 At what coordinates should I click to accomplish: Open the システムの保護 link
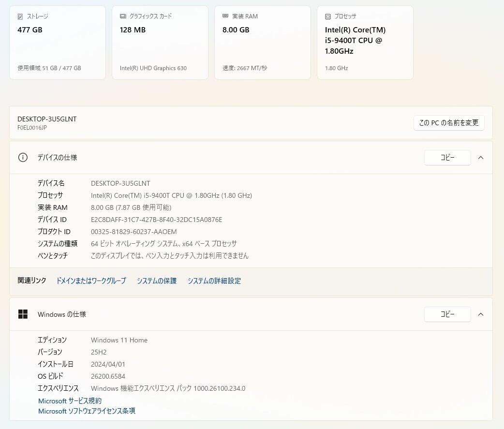[x=157, y=281]
